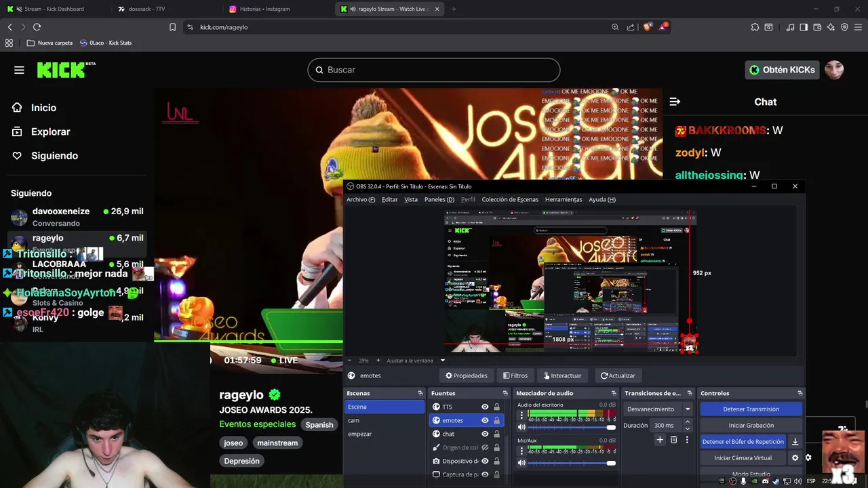Open Editar menu in OBS

390,199
